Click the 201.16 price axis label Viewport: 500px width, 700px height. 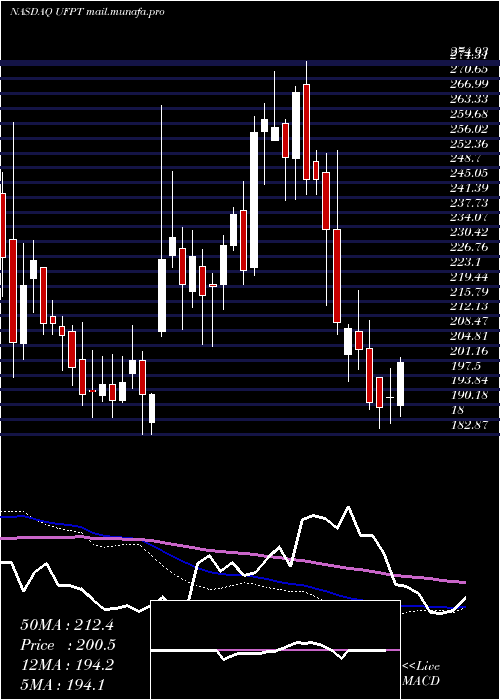coord(468,351)
